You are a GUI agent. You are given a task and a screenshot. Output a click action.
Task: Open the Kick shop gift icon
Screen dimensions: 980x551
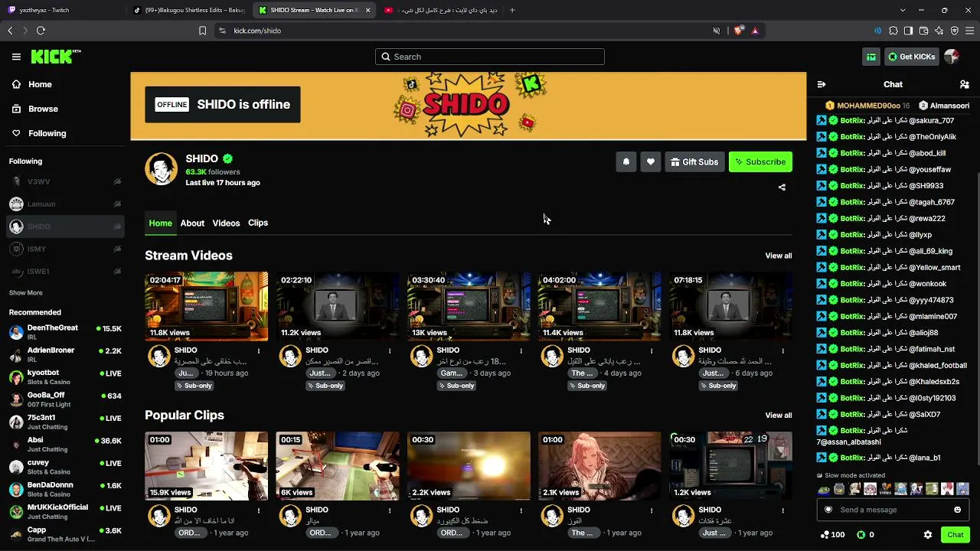[871, 57]
